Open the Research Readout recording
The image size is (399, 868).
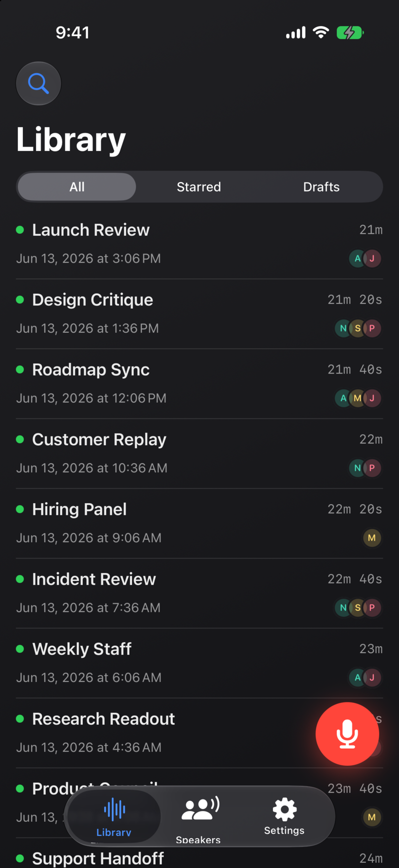click(x=165, y=733)
